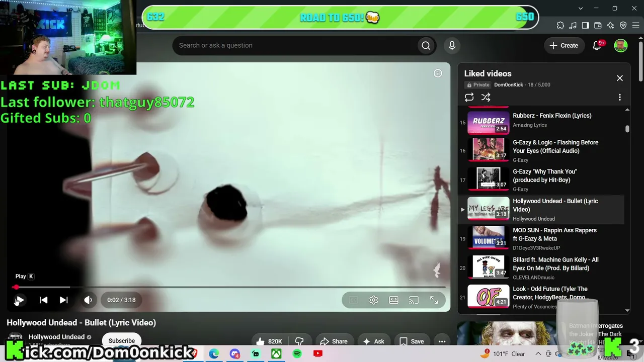Open the YouTube notifications bell
Screen dimensions: 644x362
coord(597,45)
